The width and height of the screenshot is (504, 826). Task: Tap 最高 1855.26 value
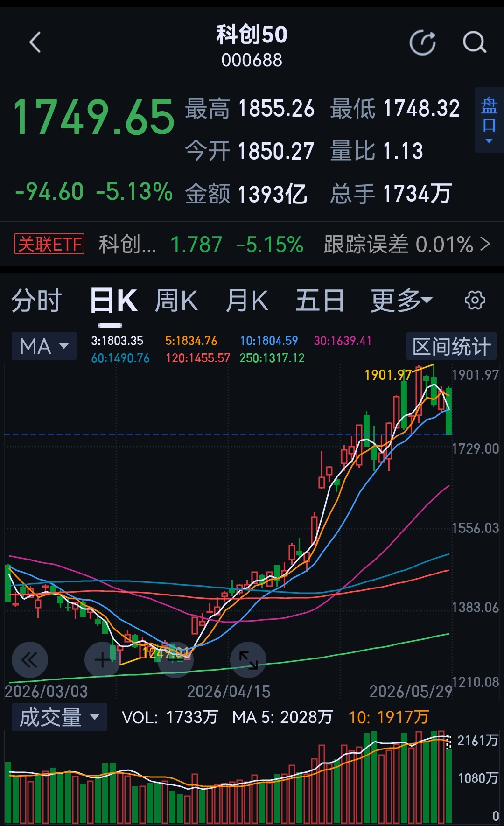[x=276, y=109]
